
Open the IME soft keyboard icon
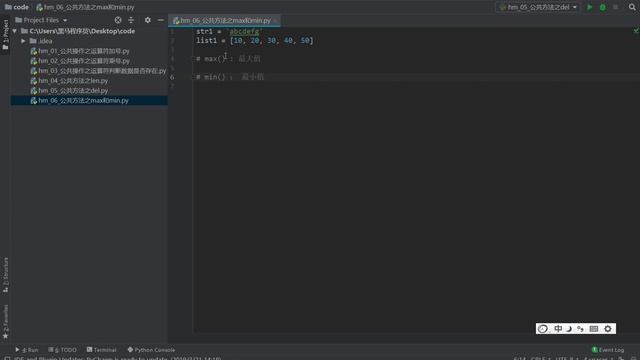pos(594,329)
